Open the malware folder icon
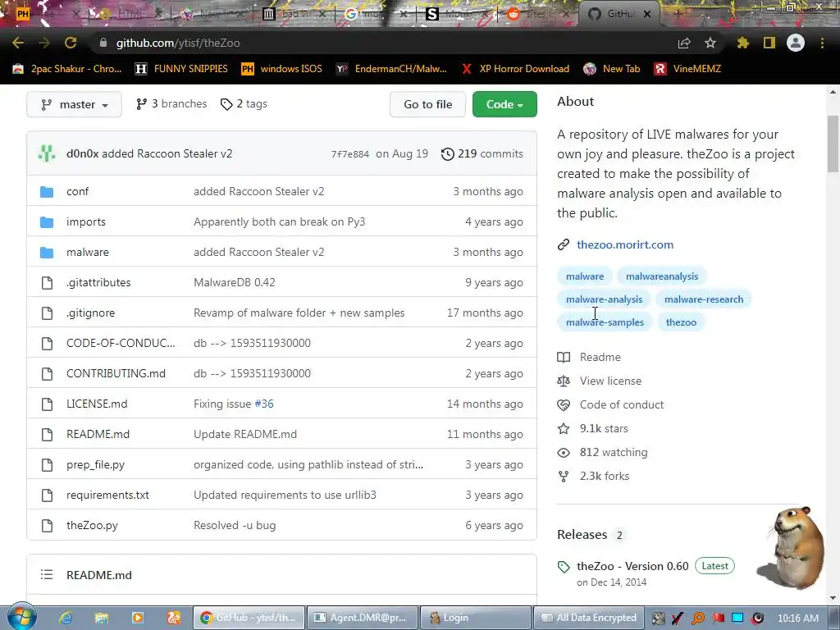This screenshot has width=840, height=630. (x=47, y=253)
